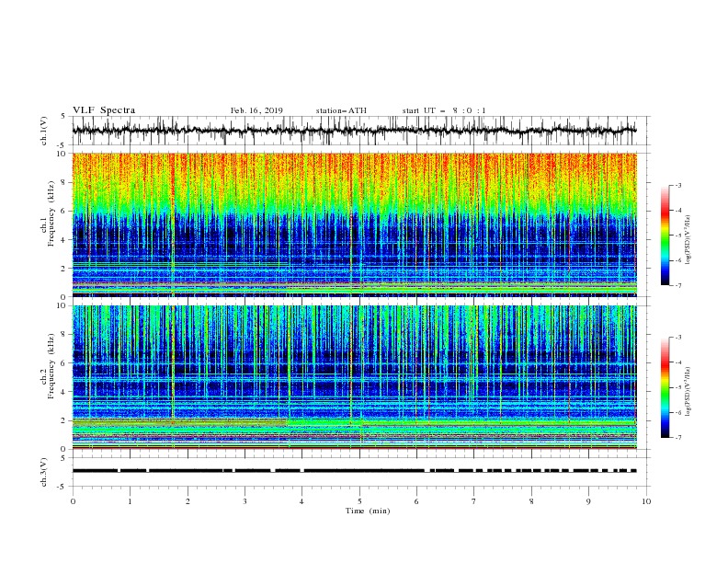Image resolution: width=728 pixels, height=563 pixels.
Task: Click the ch.2 colorbar "log(PSD)(V²/Hz)" label
Action: click(x=688, y=392)
